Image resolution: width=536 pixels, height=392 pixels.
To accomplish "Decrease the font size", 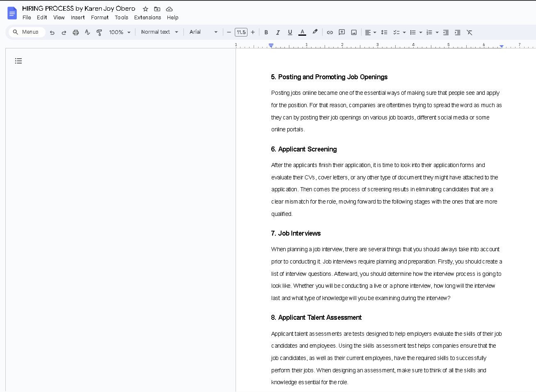I will click(229, 32).
